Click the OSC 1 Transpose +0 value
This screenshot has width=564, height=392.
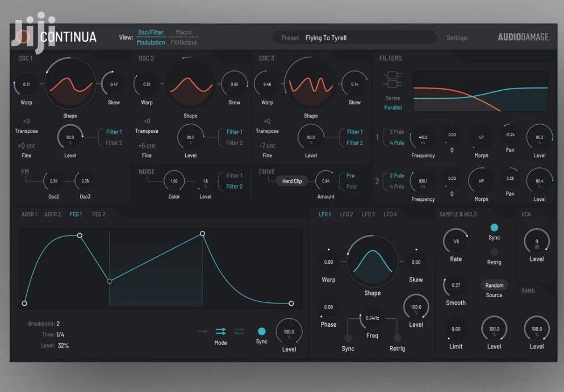(x=26, y=121)
